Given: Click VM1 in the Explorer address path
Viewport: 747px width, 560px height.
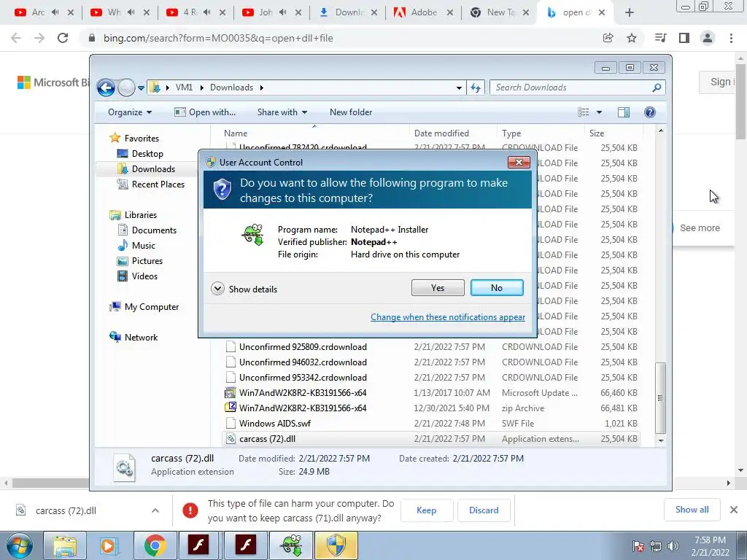Looking at the screenshot, I should coord(184,87).
